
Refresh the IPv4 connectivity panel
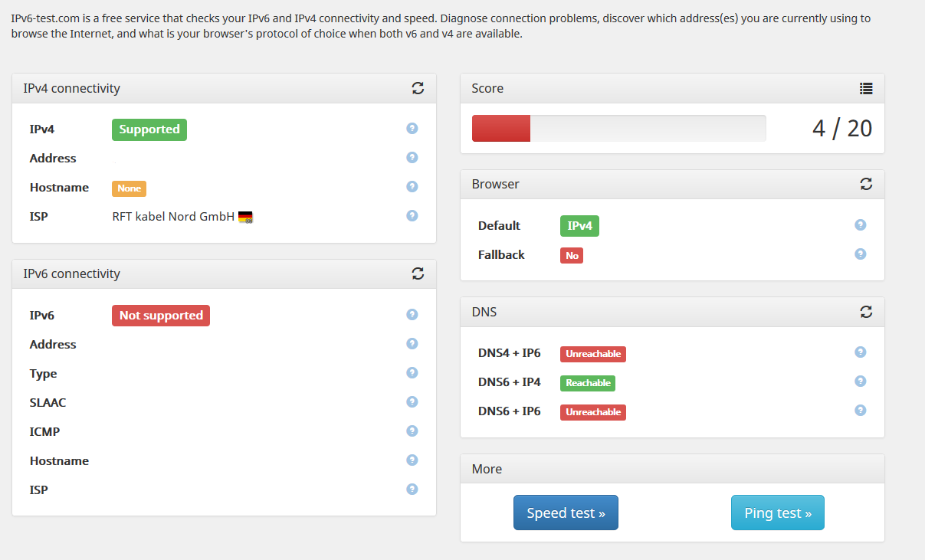[x=418, y=88]
